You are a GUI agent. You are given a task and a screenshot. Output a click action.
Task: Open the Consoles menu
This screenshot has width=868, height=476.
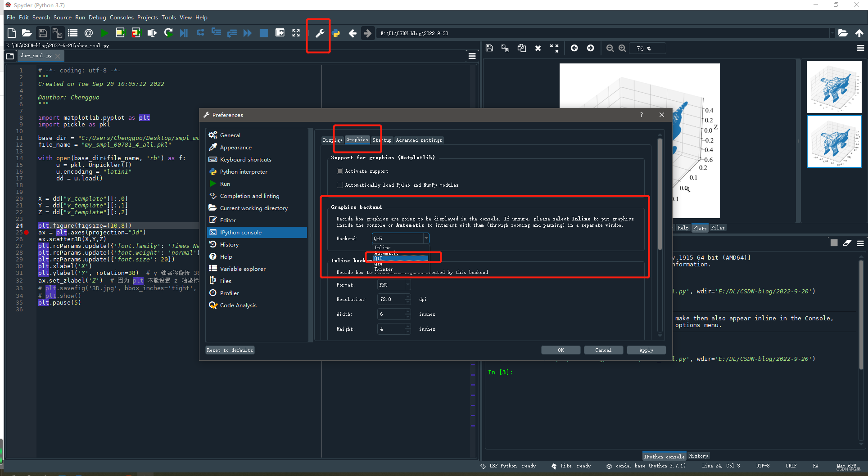122,17
